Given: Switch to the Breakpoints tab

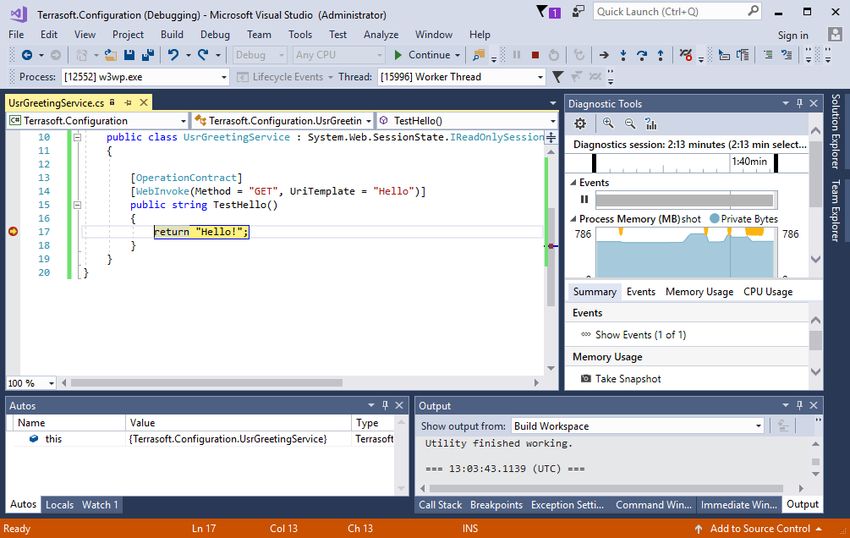Looking at the screenshot, I should tap(496, 504).
